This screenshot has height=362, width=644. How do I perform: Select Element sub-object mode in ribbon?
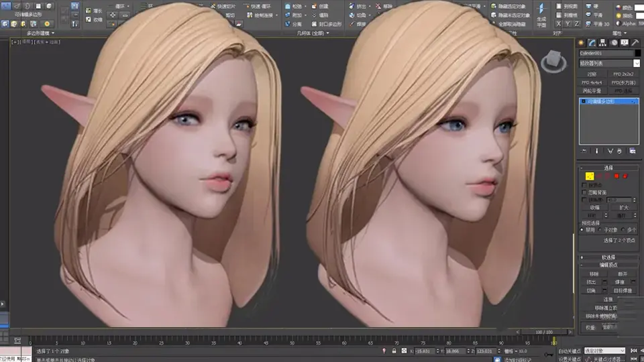49,6
